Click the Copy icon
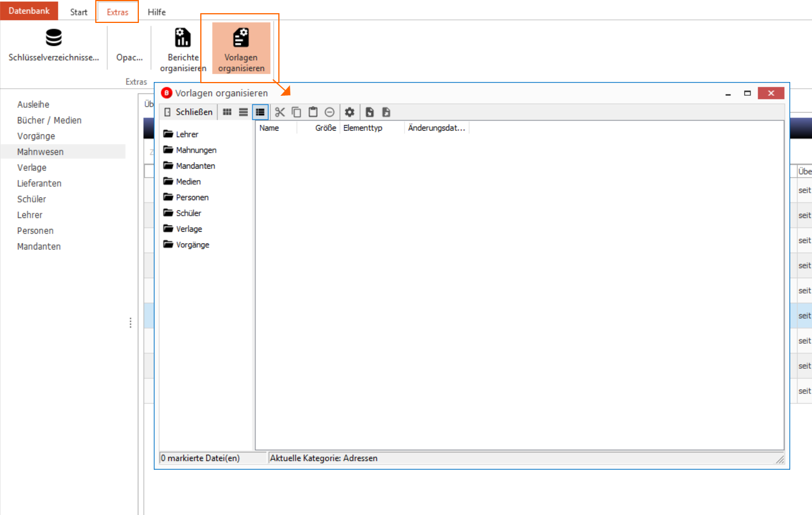The image size is (812, 515). point(296,112)
